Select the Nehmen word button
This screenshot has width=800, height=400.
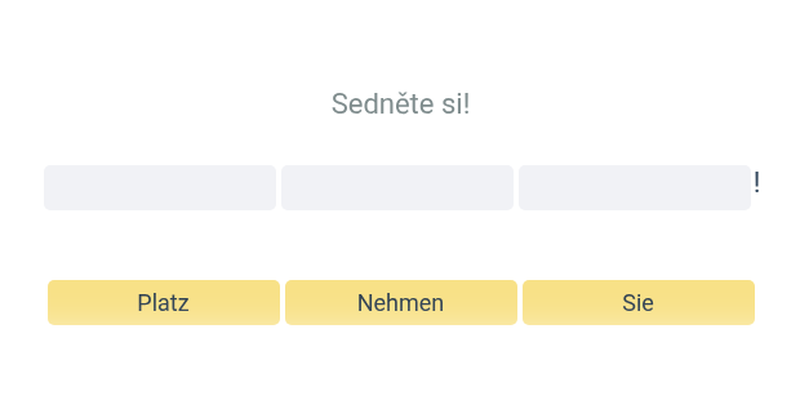tap(401, 303)
